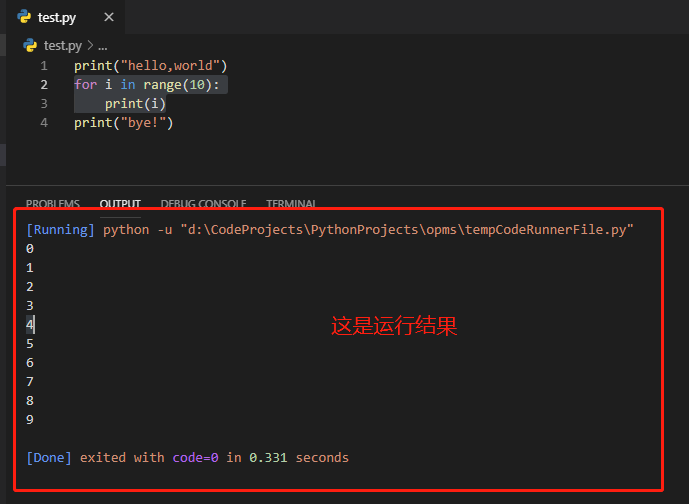
Task: Click output line showing 5
Action: (30, 344)
